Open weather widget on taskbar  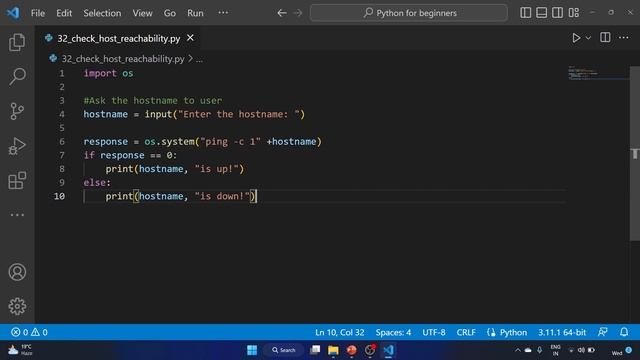coord(20,350)
